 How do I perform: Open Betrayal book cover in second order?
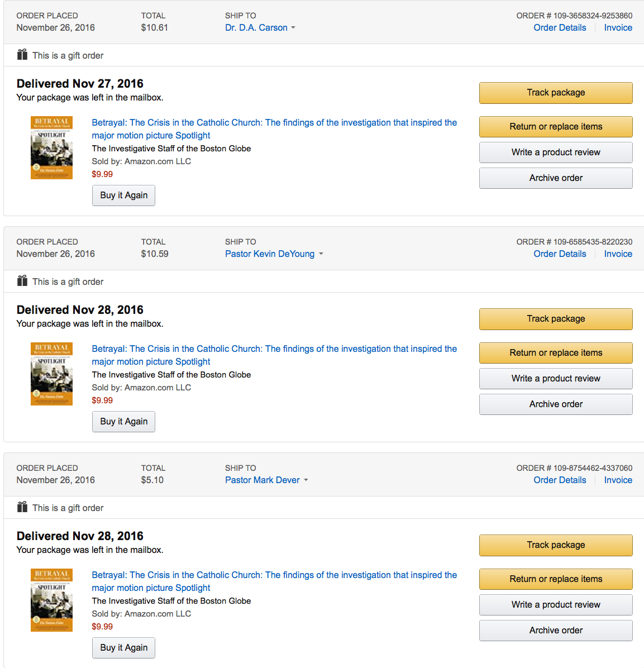[51, 374]
